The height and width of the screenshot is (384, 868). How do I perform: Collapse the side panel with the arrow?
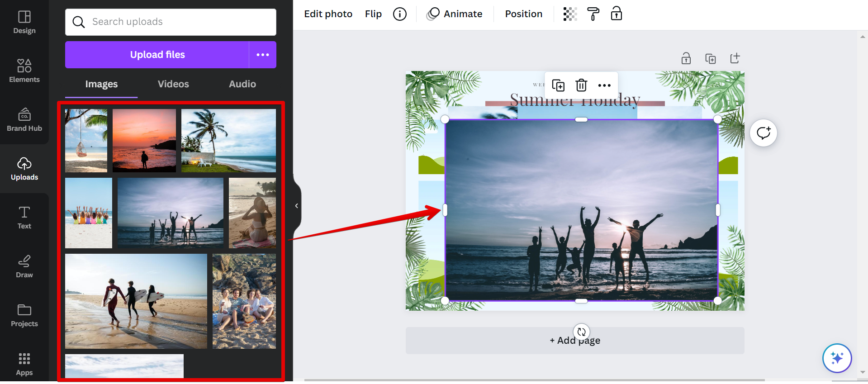[297, 206]
